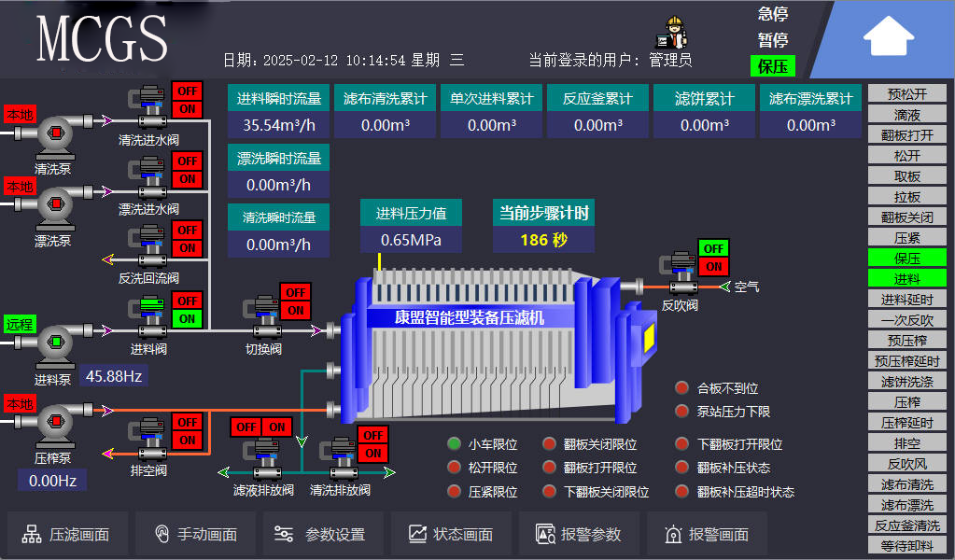The image size is (955, 560).
Task: Switch to the 报警画面 screen
Action: 707,535
